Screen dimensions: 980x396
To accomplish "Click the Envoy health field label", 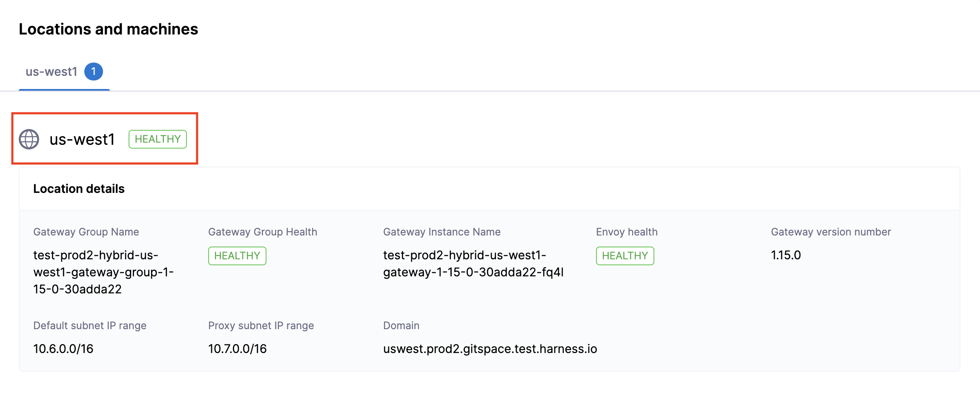I will [x=626, y=232].
